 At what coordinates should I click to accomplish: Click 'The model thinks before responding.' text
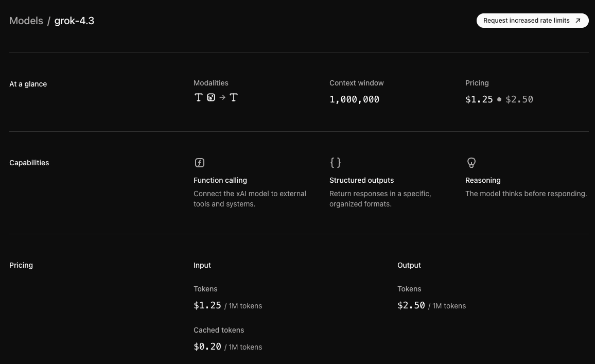(526, 194)
